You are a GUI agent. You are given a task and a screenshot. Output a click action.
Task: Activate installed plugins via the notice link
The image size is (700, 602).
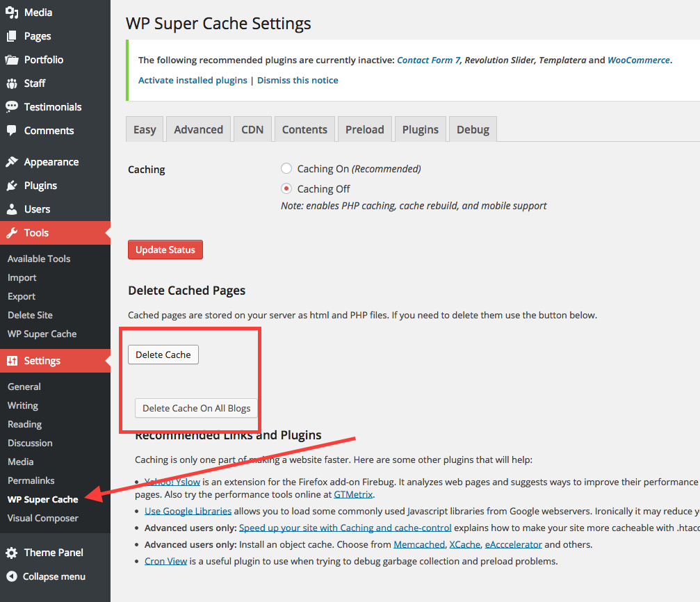pos(192,80)
